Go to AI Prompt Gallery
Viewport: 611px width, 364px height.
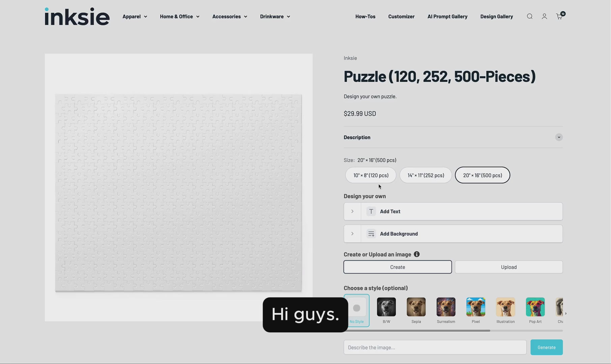coord(447,17)
